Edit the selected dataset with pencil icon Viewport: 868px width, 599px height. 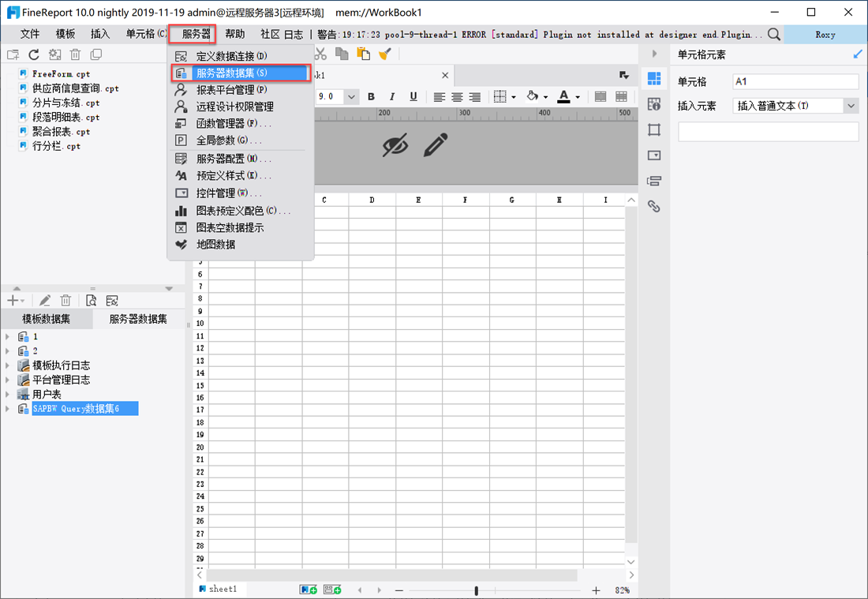[45, 301]
